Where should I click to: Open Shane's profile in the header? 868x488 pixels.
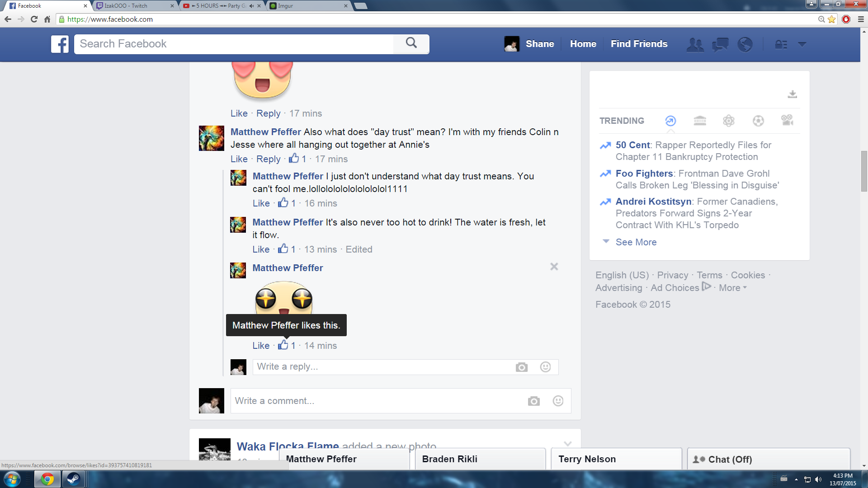click(x=529, y=44)
